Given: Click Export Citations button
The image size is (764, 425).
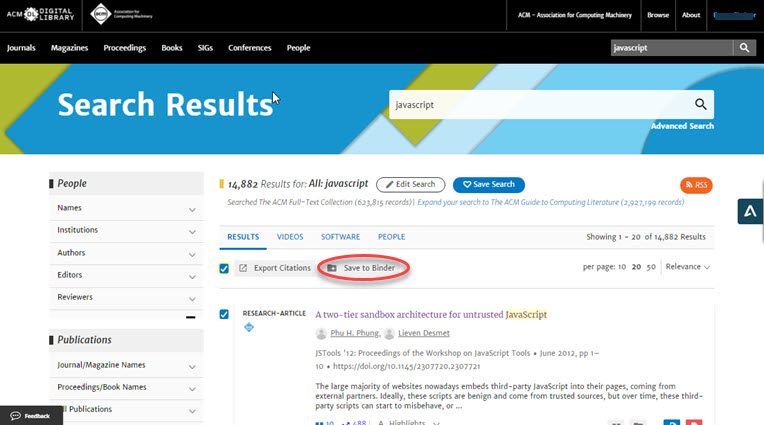Looking at the screenshot, I should click(x=275, y=268).
